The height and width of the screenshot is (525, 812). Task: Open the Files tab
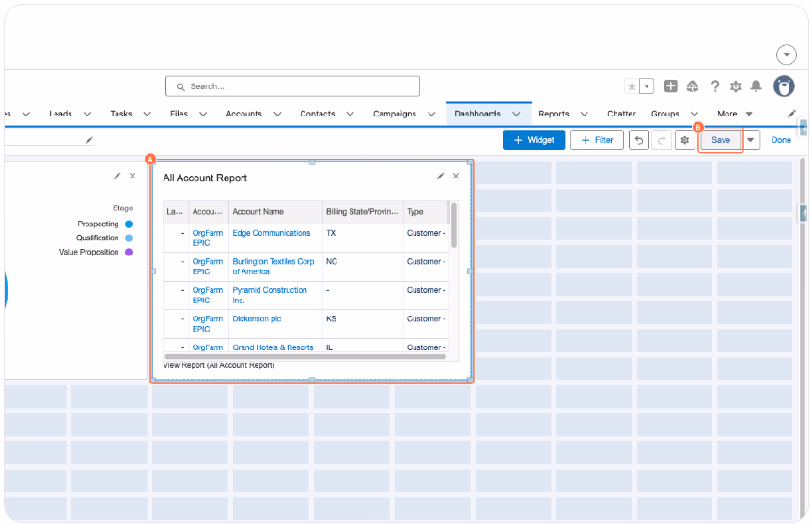pyautogui.click(x=179, y=114)
